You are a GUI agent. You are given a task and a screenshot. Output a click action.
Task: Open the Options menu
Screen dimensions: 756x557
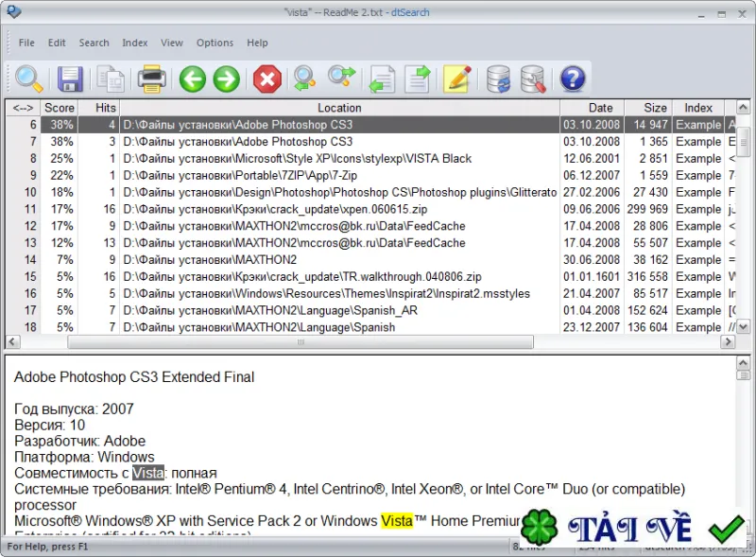(x=215, y=43)
